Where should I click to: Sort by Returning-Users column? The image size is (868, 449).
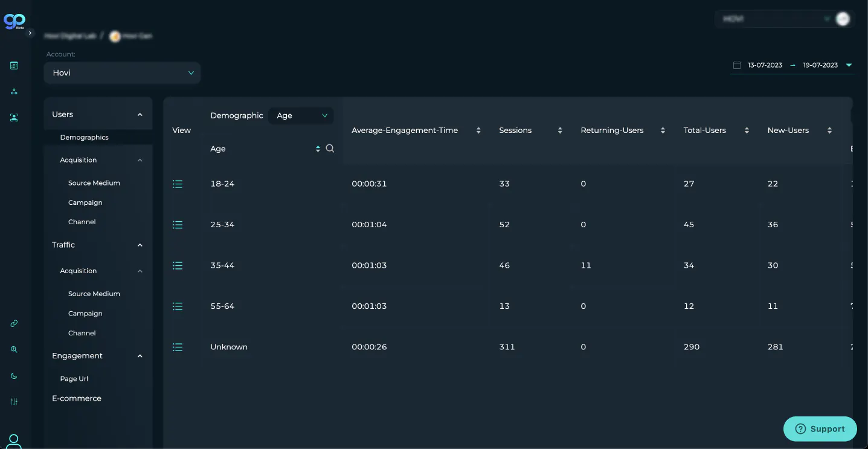pyautogui.click(x=663, y=131)
